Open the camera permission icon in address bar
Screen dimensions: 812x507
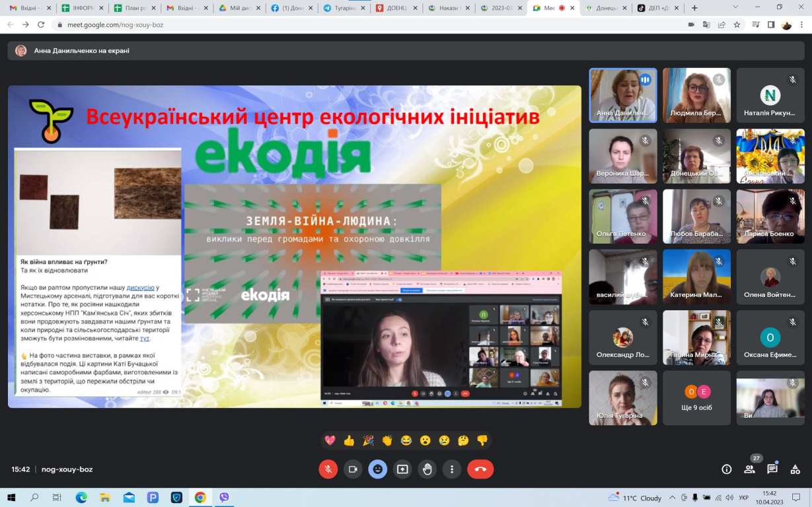click(x=691, y=24)
